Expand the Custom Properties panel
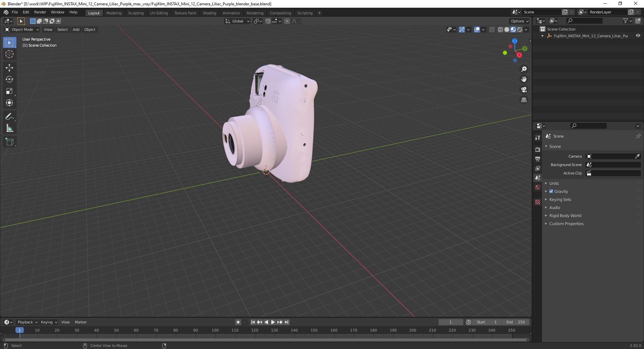Image resolution: width=644 pixels, height=349 pixels. [x=566, y=223]
